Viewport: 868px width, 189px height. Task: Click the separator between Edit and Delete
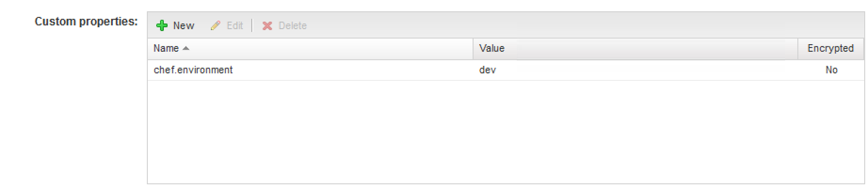252,26
